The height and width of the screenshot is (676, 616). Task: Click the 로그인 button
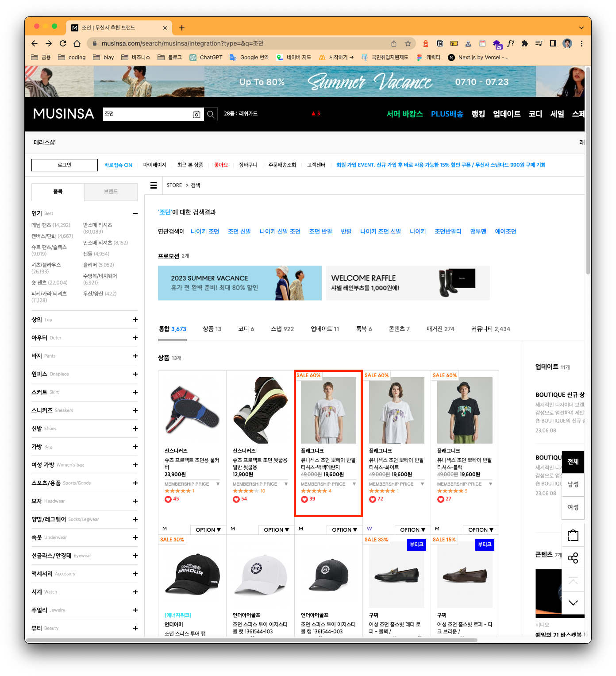click(x=65, y=165)
